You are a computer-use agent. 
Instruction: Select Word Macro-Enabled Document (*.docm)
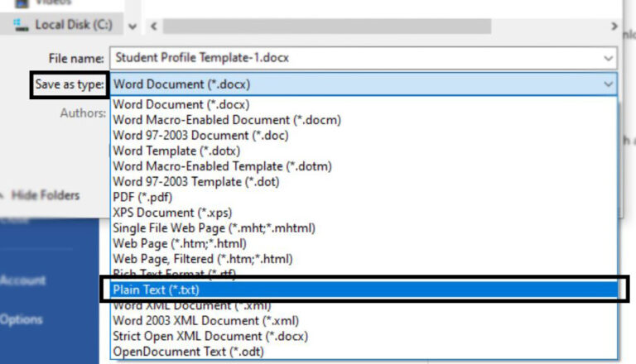226,120
